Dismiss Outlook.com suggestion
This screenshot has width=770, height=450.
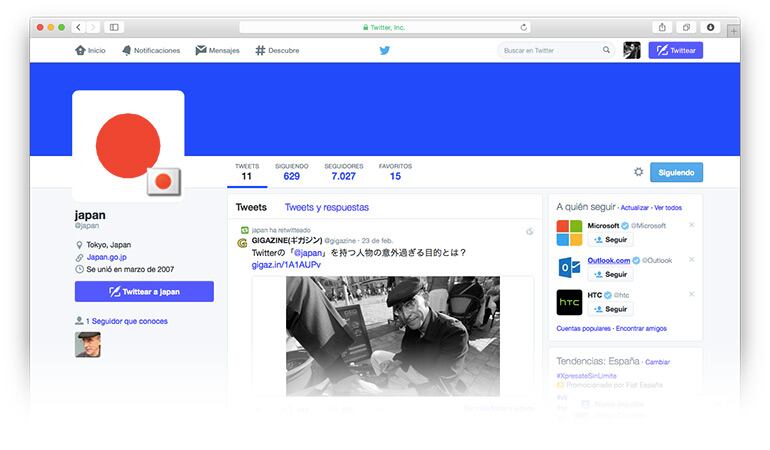tap(691, 259)
